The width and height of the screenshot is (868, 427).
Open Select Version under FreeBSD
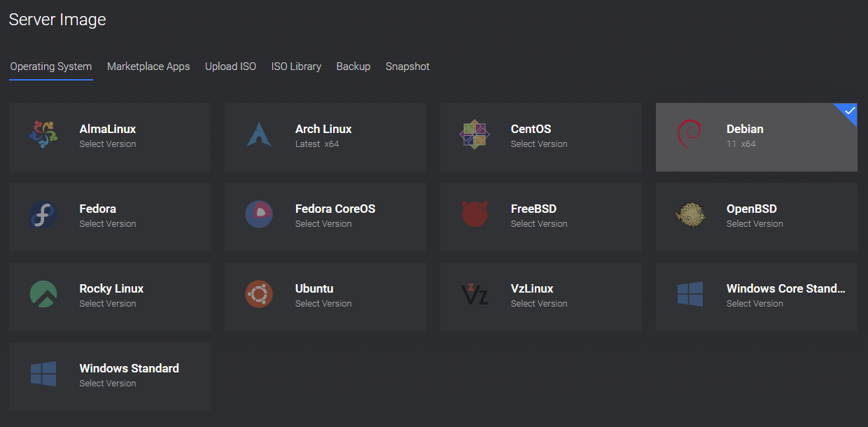coord(539,224)
